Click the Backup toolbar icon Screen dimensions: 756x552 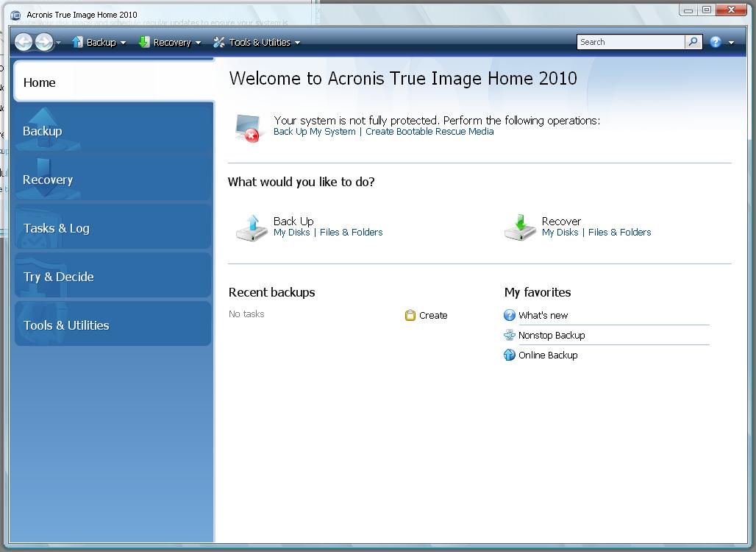click(x=78, y=42)
